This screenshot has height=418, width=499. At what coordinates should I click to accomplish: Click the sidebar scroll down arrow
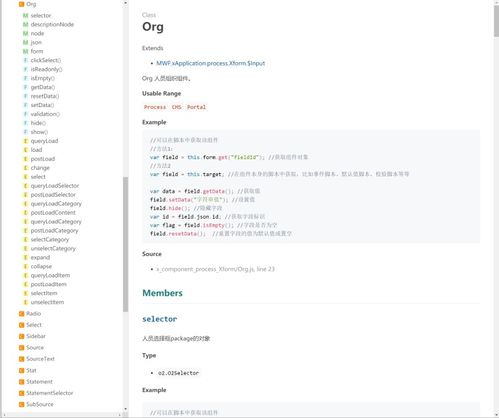[125, 409]
